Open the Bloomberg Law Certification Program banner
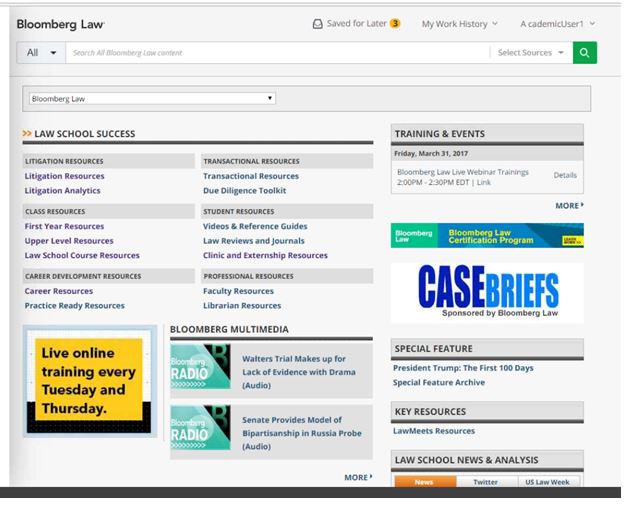 pos(487,236)
